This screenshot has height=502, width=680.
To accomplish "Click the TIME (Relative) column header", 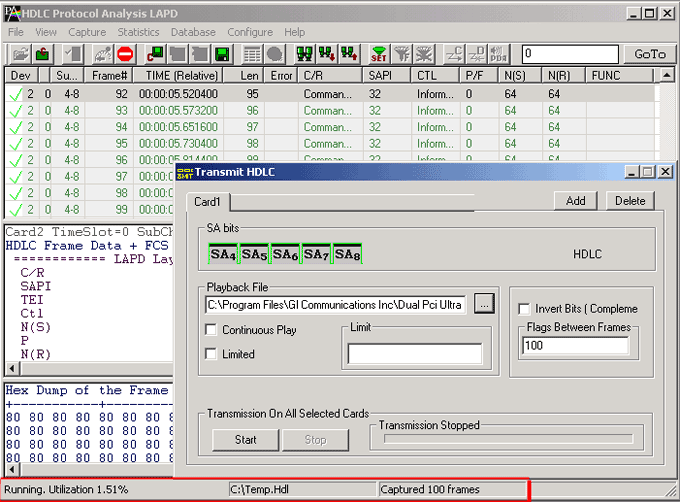I will click(x=178, y=75).
